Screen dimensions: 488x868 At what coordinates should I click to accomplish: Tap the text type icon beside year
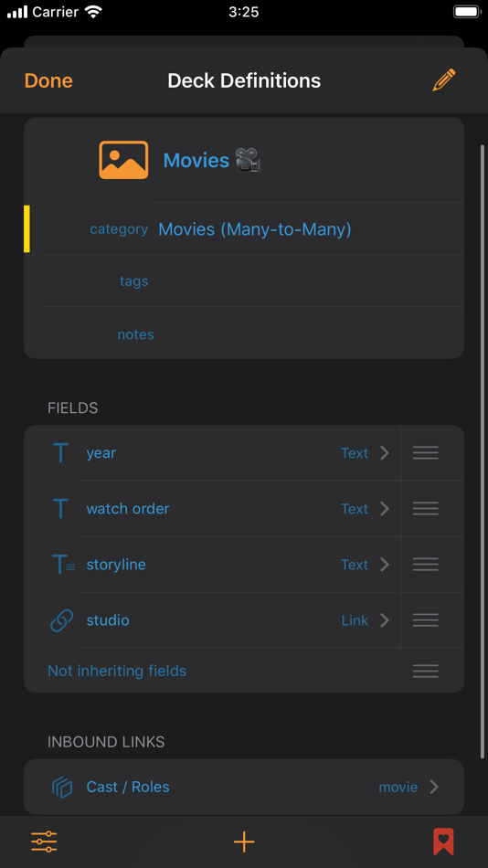pos(60,453)
